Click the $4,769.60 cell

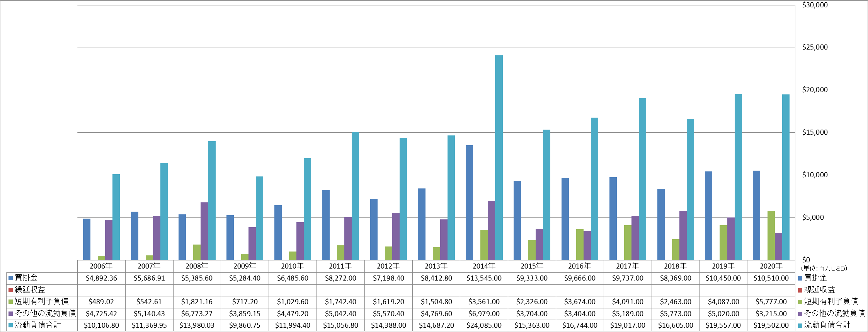pos(436,314)
